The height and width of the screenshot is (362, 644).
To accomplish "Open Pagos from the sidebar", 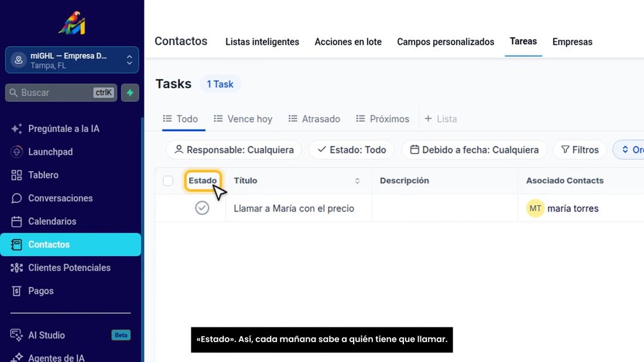I will [x=71, y=291].
